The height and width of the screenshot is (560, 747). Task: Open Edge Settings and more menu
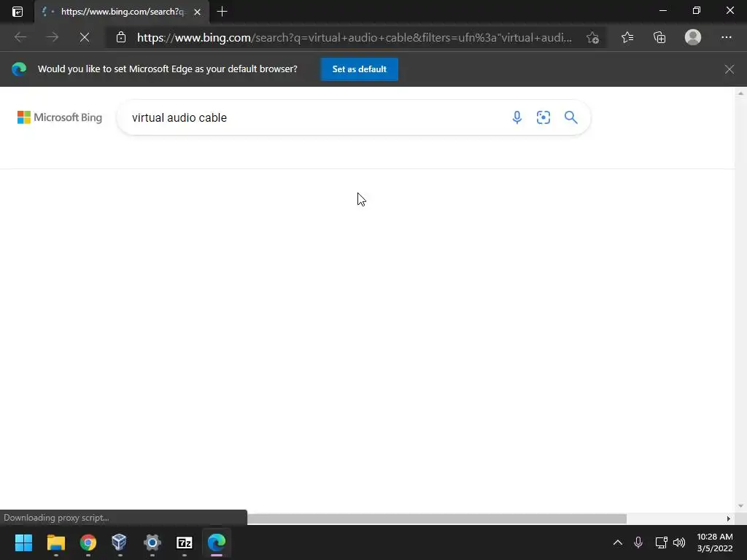(x=726, y=37)
